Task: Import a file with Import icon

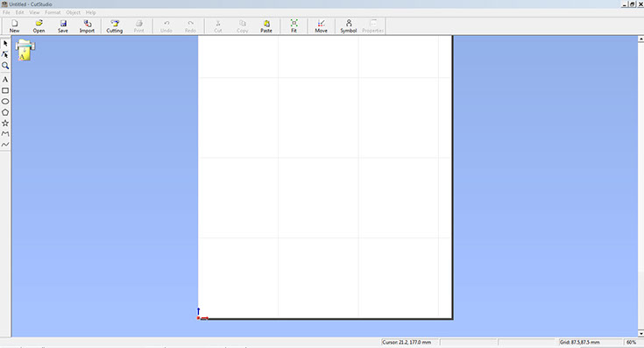Action: [x=87, y=26]
